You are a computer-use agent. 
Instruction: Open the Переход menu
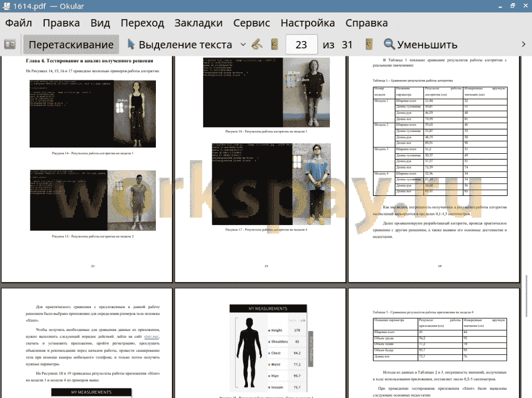pos(143,23)
